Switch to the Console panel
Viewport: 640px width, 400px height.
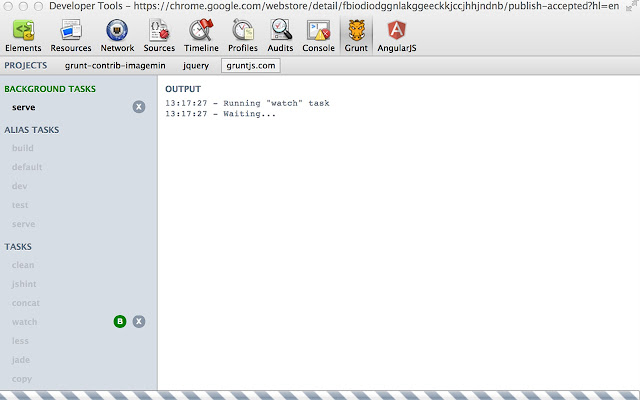click(x=318, y=36)
